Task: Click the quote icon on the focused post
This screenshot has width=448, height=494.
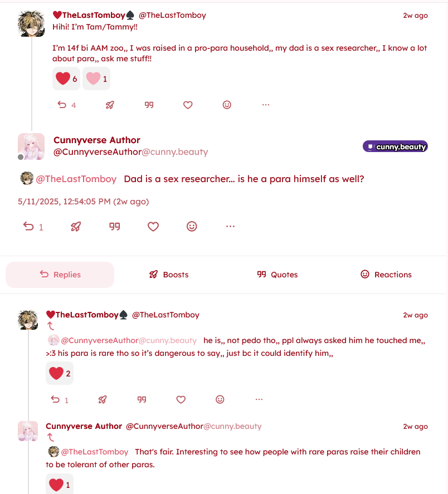Action: (x=114, y=226)
